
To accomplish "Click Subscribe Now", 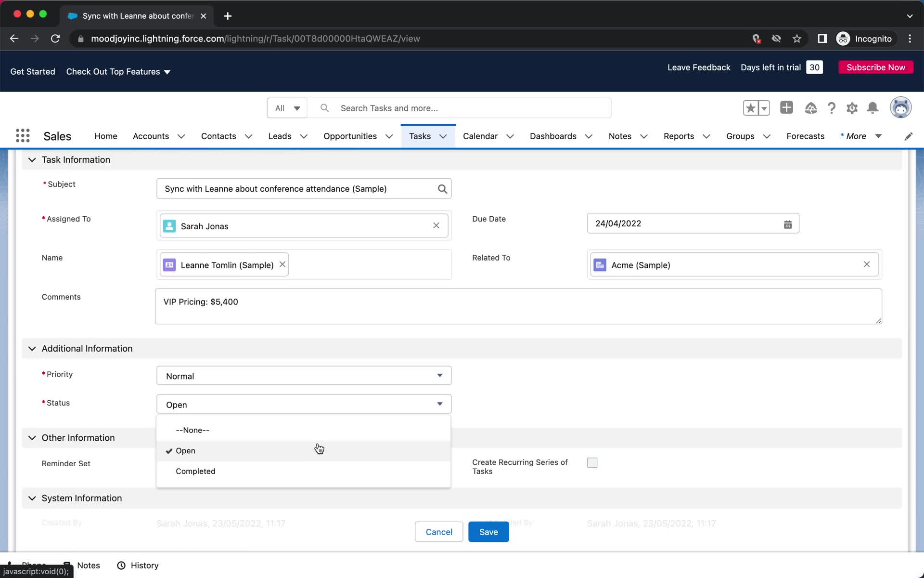I will coord(876,67).
